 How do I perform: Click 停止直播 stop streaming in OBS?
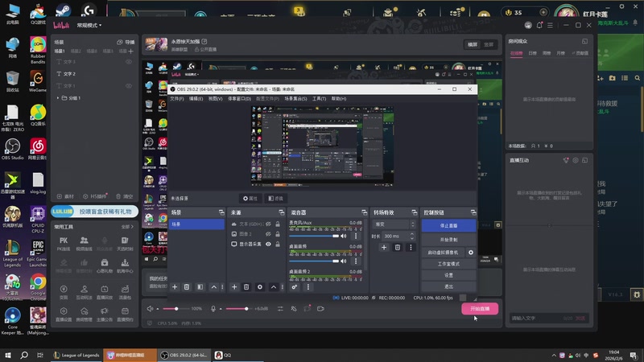[x=448, y=226]
